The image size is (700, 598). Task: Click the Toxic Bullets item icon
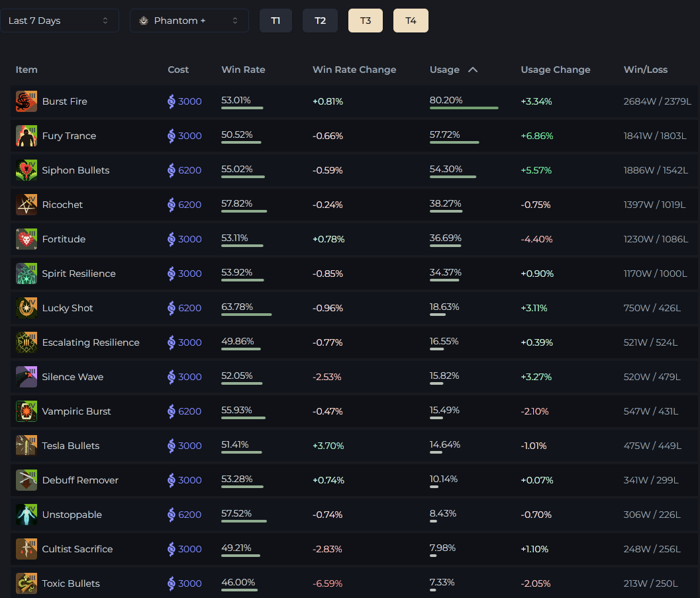pyautogui.click(x=26, y=583)
